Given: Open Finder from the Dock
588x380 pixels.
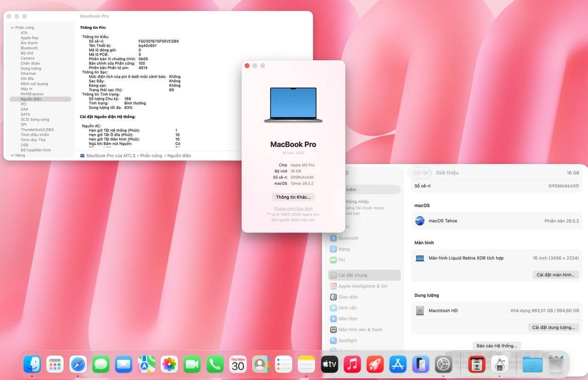Looking at the screenshot, I should tap(32, 364).
